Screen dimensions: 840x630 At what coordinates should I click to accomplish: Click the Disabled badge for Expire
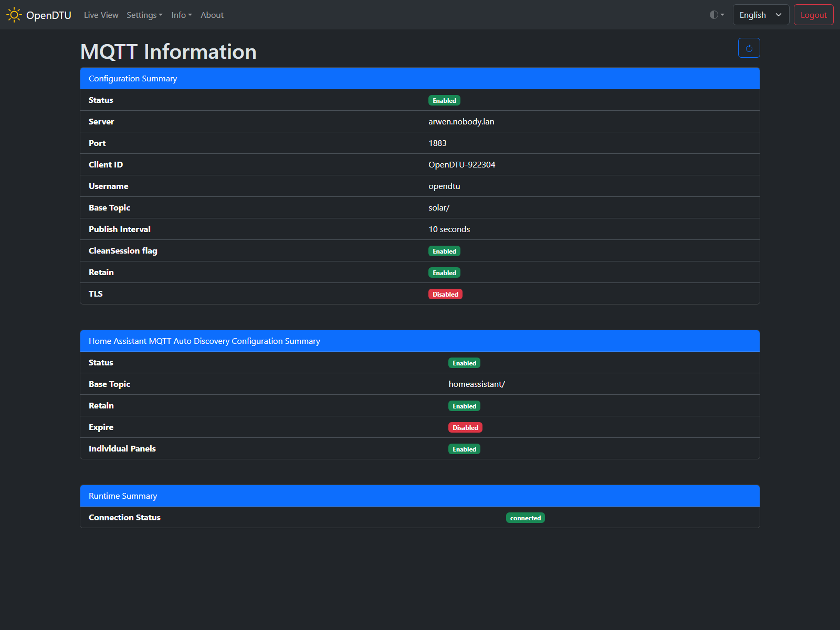(x=465, y=427)
